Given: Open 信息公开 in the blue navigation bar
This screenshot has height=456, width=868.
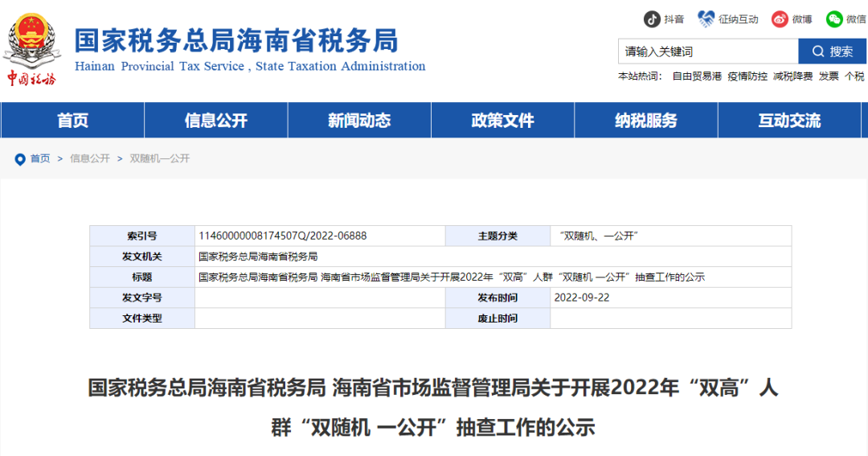Looking at the screenshot, I should (215, 121).
